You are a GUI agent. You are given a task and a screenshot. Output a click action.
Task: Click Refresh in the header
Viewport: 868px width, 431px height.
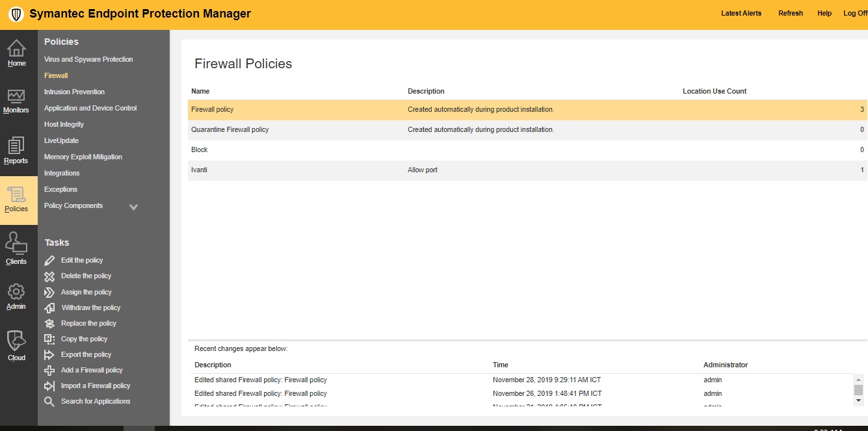[x=791, y=13]
